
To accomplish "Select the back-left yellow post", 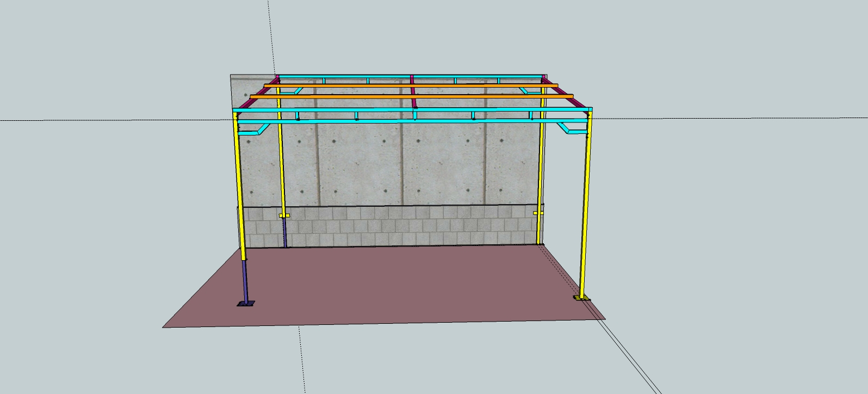I will [281, 163].
